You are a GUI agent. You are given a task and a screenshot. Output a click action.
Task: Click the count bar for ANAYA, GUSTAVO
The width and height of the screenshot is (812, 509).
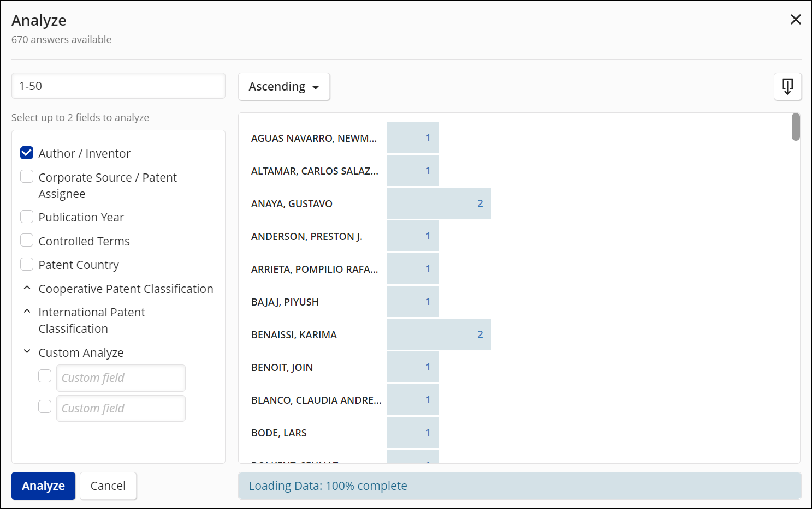439,203
